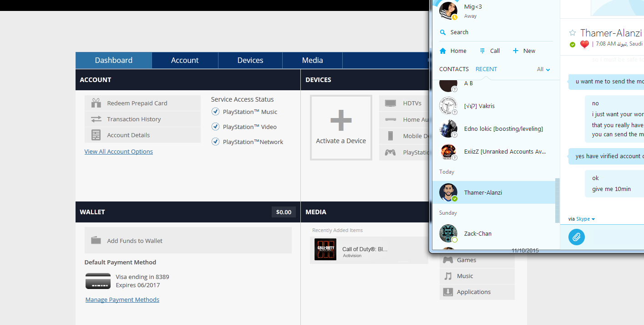The height and width of the screenshot is (325, 644).
Task: Click the Mobile Devices phone icon
Action: click(x=390, y=135)
